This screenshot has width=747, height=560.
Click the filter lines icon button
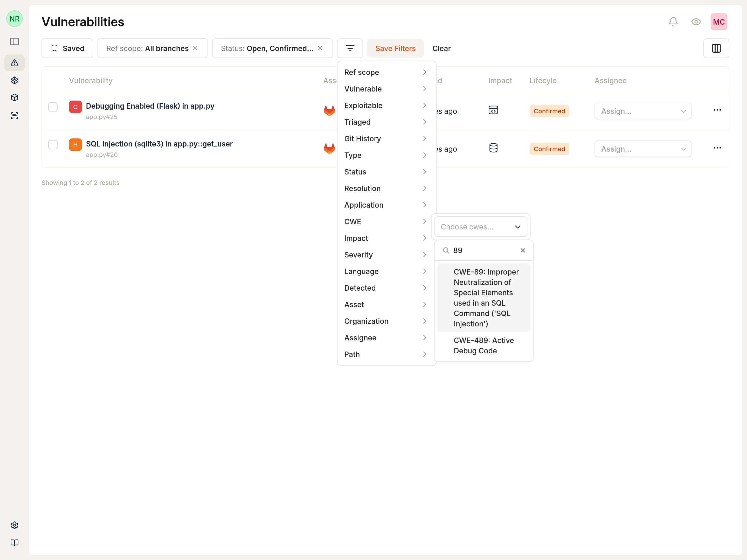pyautogui.click(x=350, y=48)
